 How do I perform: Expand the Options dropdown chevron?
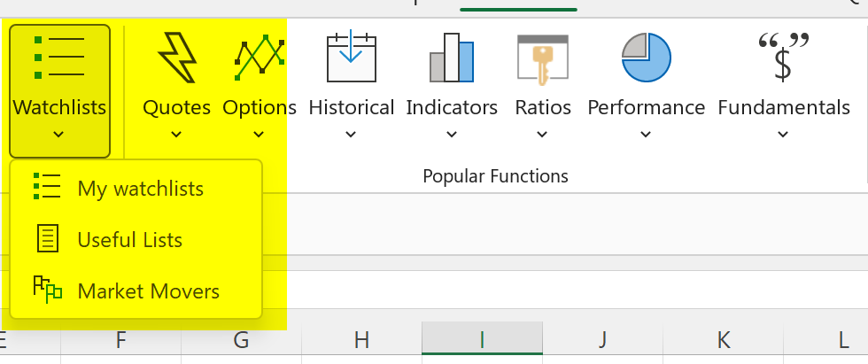(x=259, y=135)
